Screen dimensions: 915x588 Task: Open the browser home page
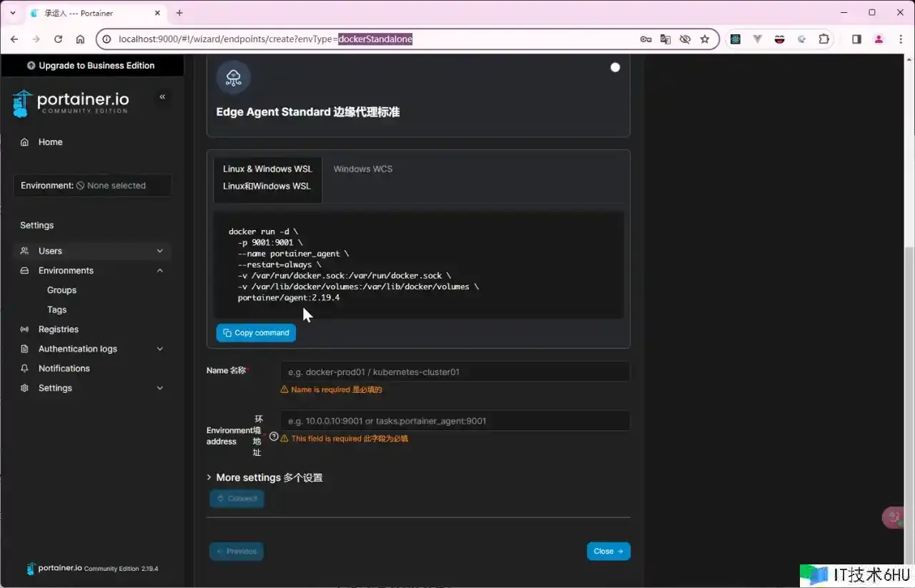point(80,39)
